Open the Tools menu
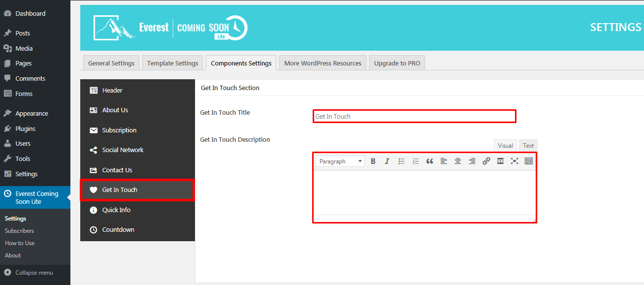The height and width of the screenshot is (285, 644). click(35, 158)
